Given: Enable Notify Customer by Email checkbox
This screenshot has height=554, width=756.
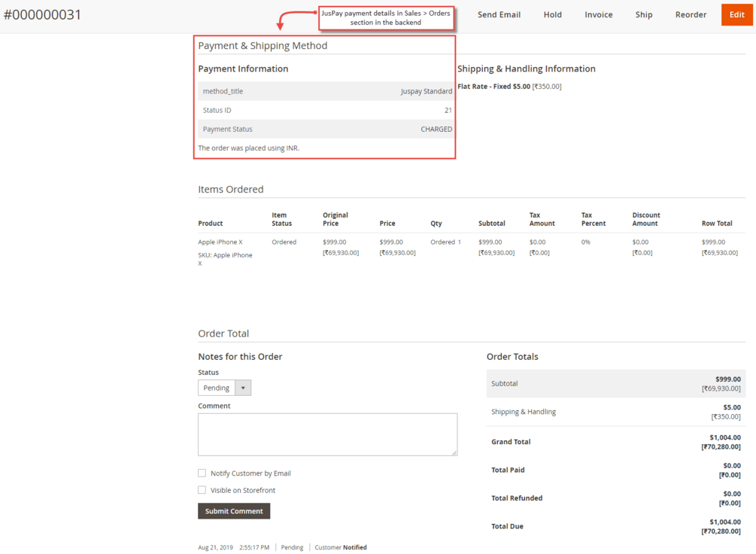Looking at the screenshot, I should [202, 473].
